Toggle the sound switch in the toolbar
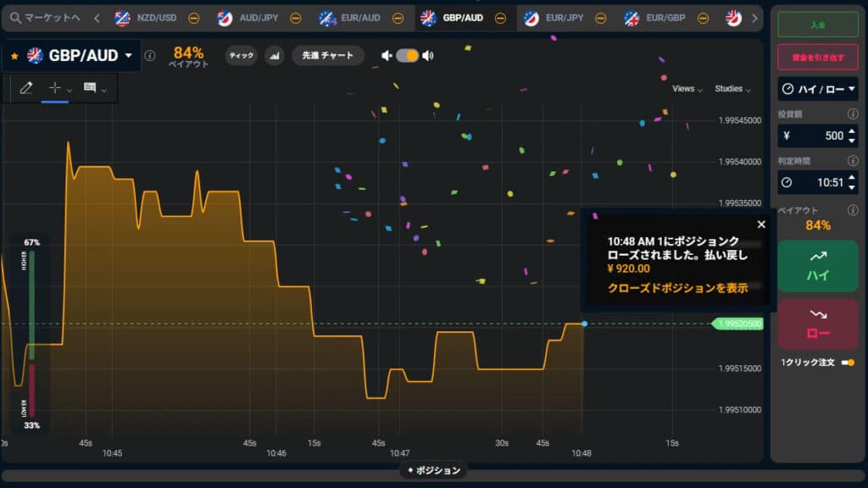 tap(408, 54)
